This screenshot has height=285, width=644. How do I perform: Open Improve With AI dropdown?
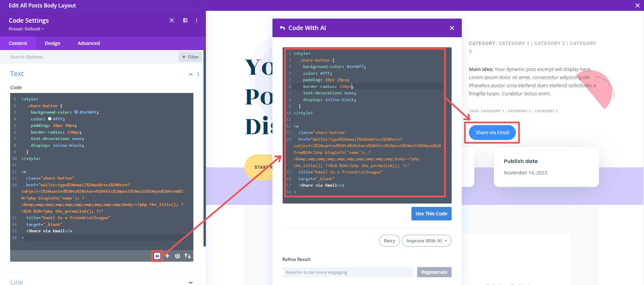tap(426, 241)
